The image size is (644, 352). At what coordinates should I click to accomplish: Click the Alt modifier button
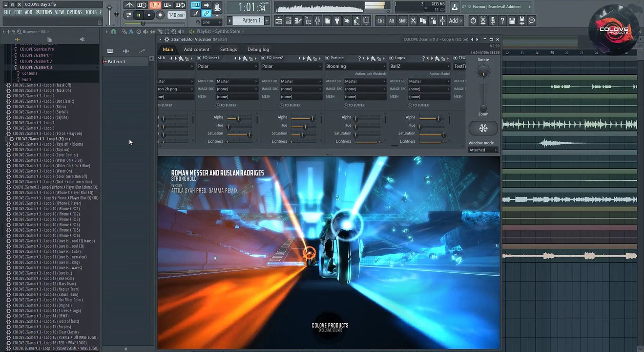pos(392,21)
